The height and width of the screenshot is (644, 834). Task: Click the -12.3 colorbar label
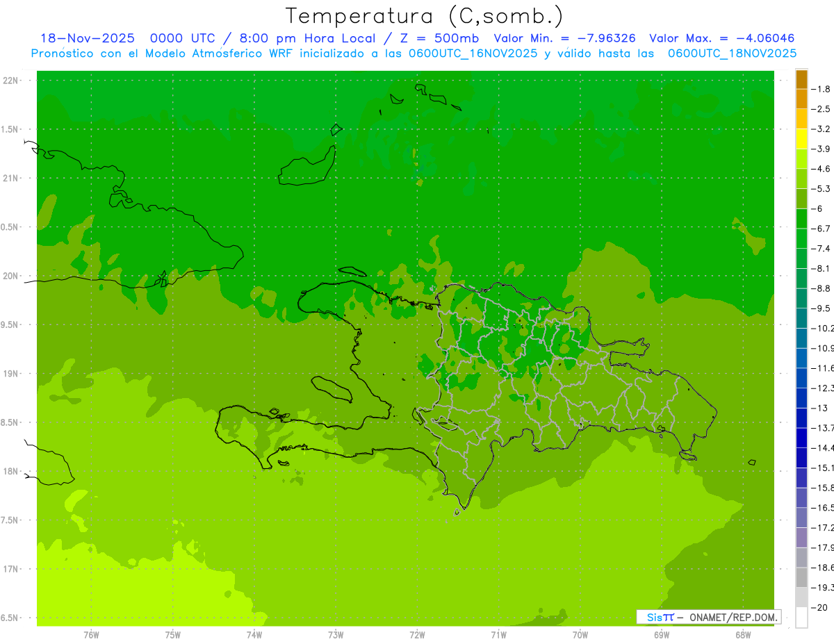tap(823, 388)
